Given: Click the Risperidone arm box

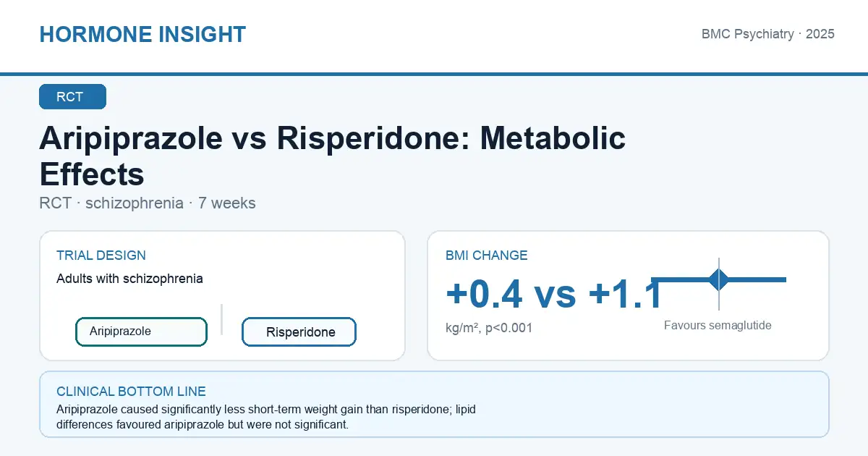Looking at the screenshot, I should [x=299, y=332].
